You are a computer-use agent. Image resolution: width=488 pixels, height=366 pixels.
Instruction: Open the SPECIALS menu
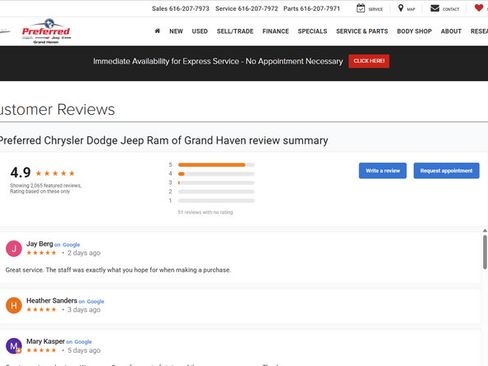coord(312,31)
